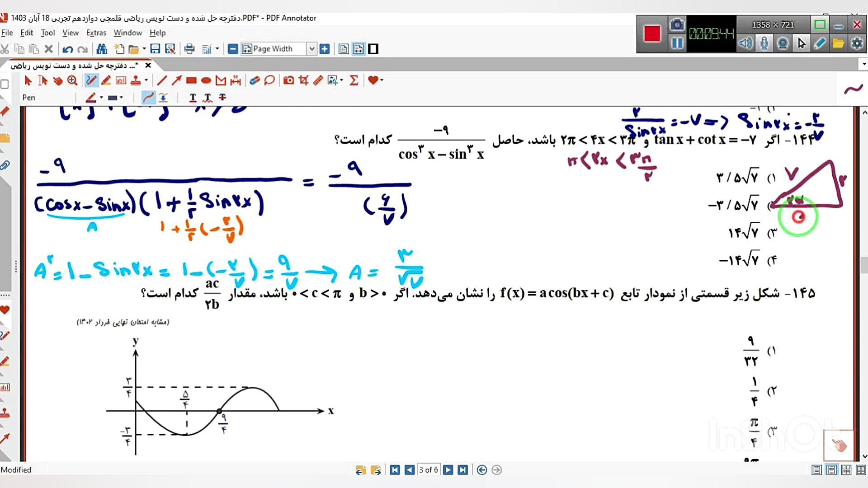Screen dimensions: 868x488
Task: Select the Ellipse drawing tool
Action: click(x=206, y=80)
